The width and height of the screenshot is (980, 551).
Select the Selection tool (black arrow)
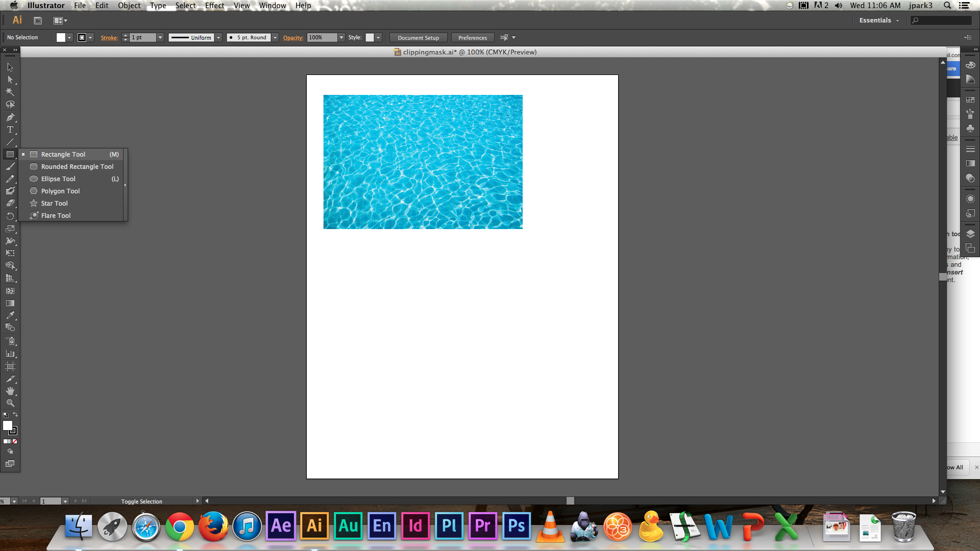point(10,67)
